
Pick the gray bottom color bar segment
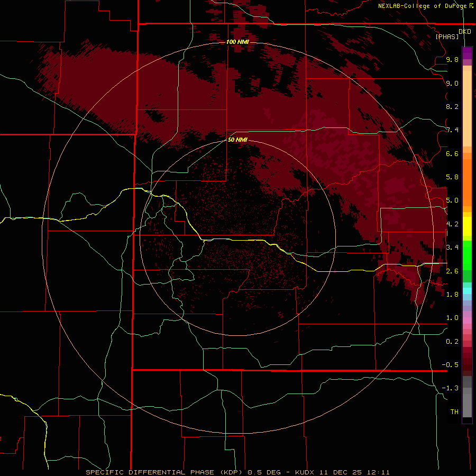click(467, 405)
